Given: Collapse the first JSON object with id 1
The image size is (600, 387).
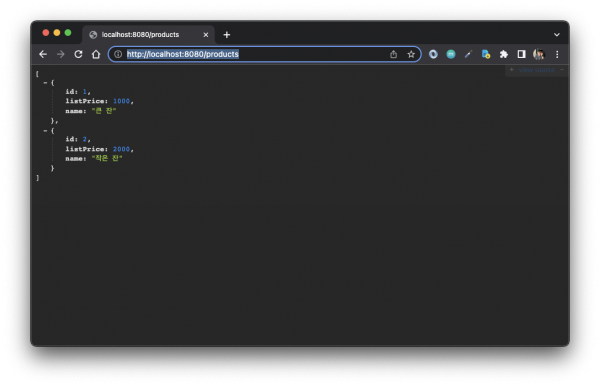Looking at the screenshot, I should click(x=45, y=83).
